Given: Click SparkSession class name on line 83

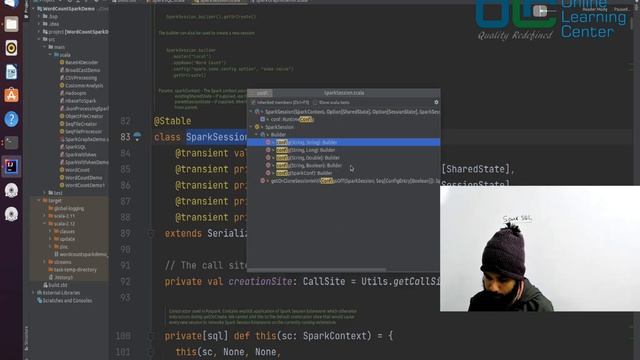Looking at the screenshot, I should pyautogui.click(x=216, y=137).
